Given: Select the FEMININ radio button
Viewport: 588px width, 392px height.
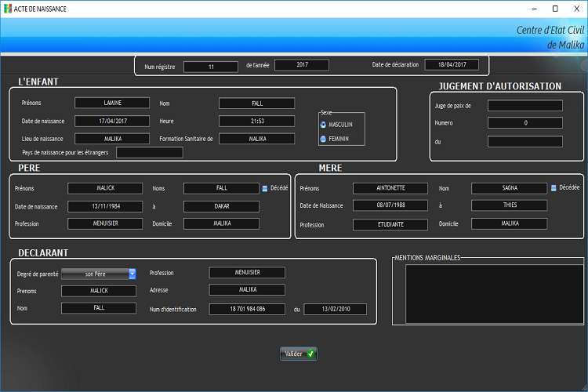Looking at the screenshot, I should 324,139.
